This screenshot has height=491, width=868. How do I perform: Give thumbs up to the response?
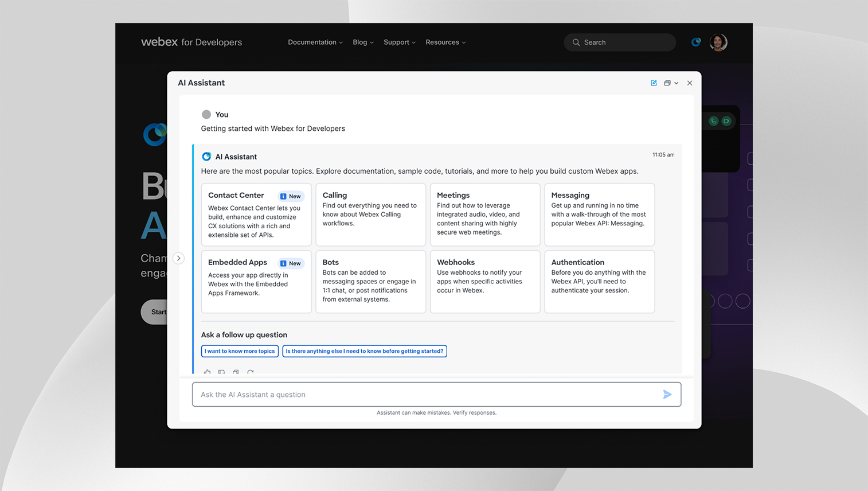(207, 372)
